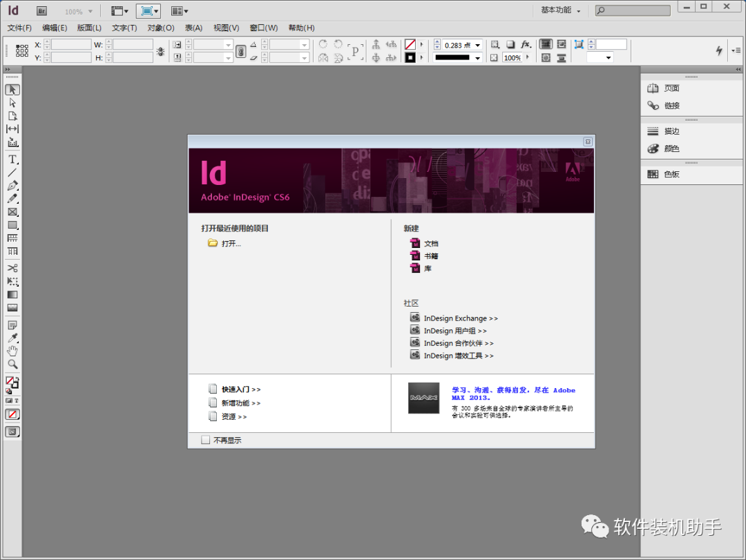Open the 文字(T) menu
746x560 pixels.
(124, 28)
